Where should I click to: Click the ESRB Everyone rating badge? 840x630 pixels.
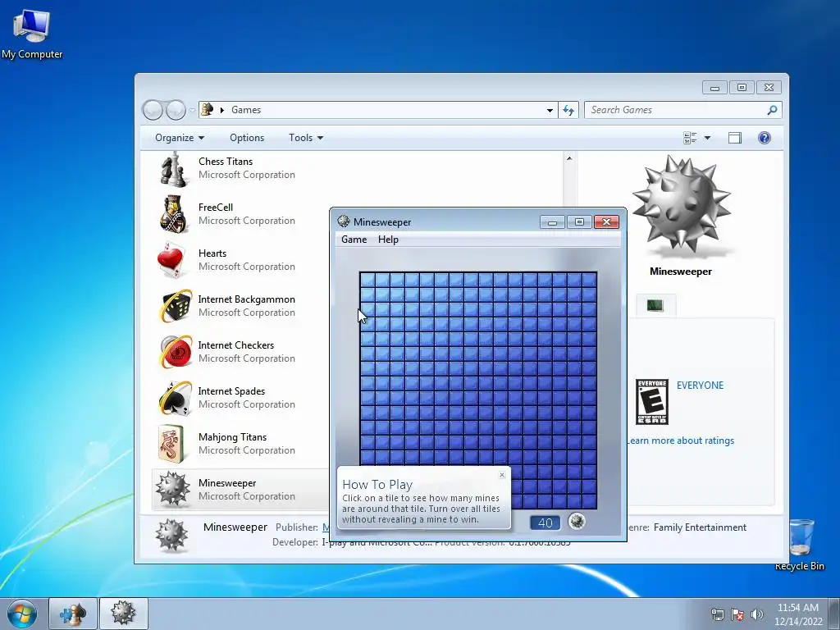pos(651,402)
